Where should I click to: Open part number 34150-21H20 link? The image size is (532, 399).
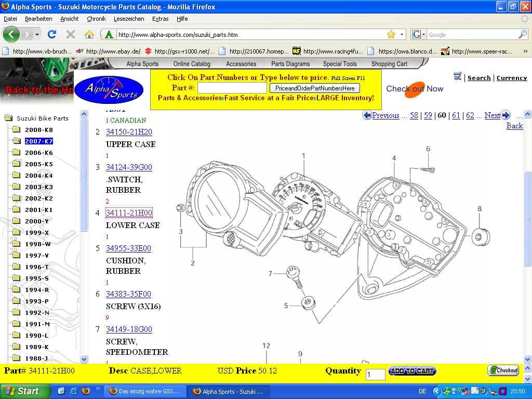pos(129,132)
